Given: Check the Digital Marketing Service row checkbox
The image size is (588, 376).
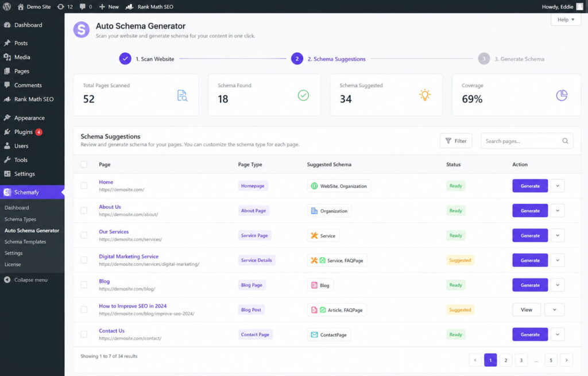Looking at the screenshot, I should pos(84,260).
